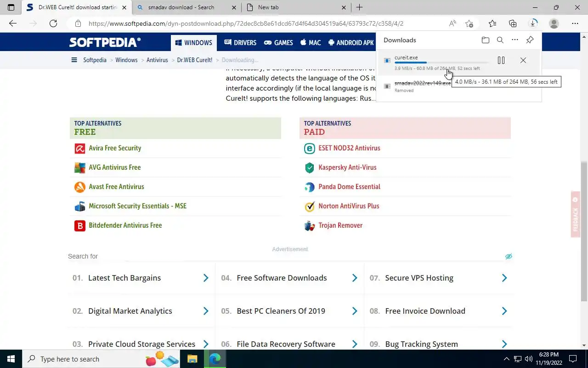
Task: Select the WINDOWS category tab
Action: tap(193, 43)
